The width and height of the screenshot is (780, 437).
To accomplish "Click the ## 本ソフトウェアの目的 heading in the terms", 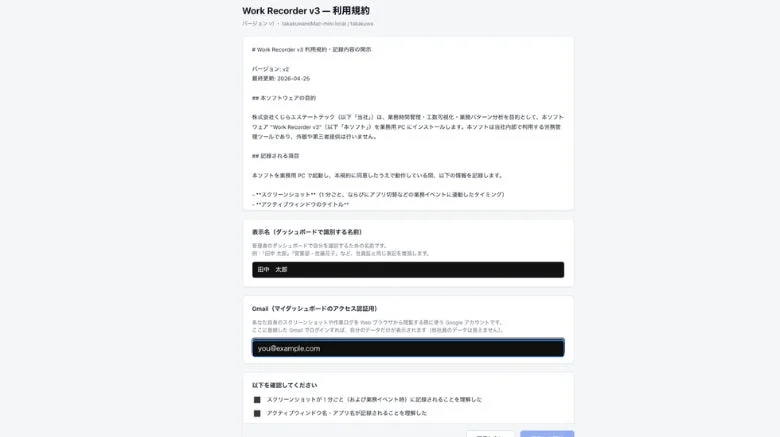I will [284, 98].
